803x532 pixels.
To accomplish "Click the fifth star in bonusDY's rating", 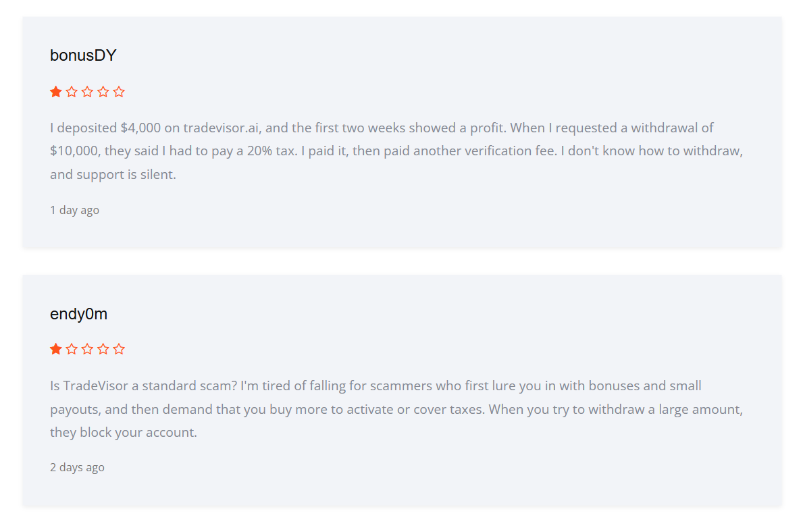I will pos(119,92).
